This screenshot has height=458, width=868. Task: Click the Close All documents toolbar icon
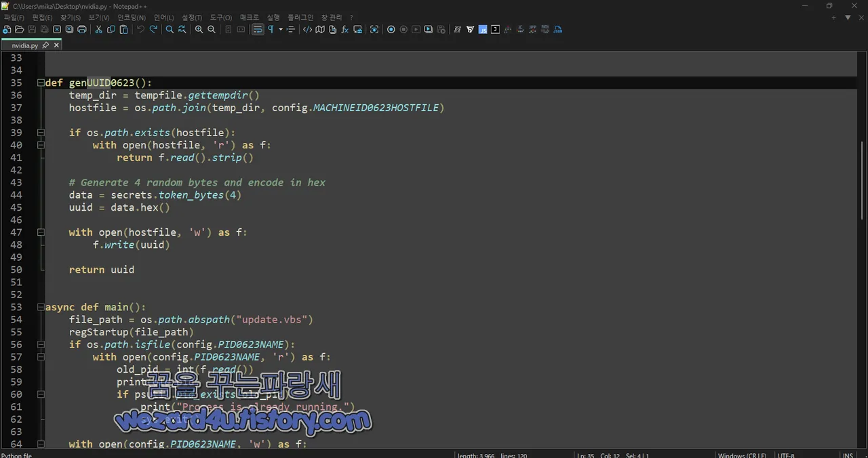click(69, 30)
